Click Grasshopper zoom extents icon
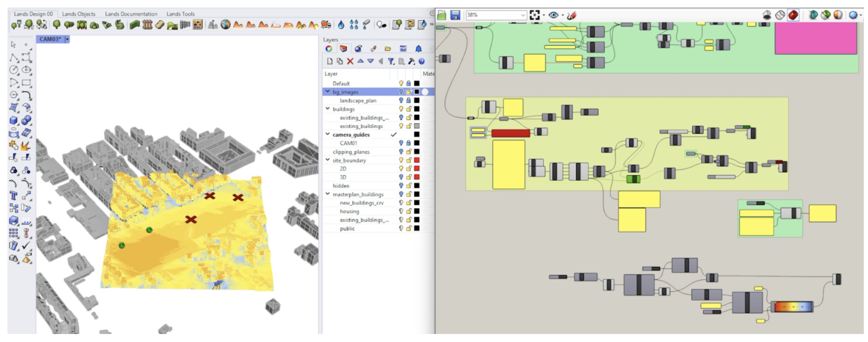Image resolution: width=868 pixels, height=342 pixels. (x=534, y=15)
